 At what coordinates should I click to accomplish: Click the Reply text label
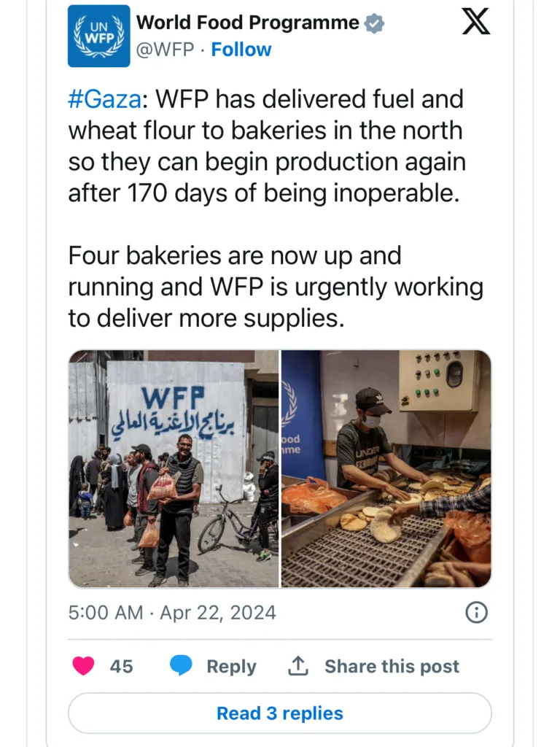(231, 666)
